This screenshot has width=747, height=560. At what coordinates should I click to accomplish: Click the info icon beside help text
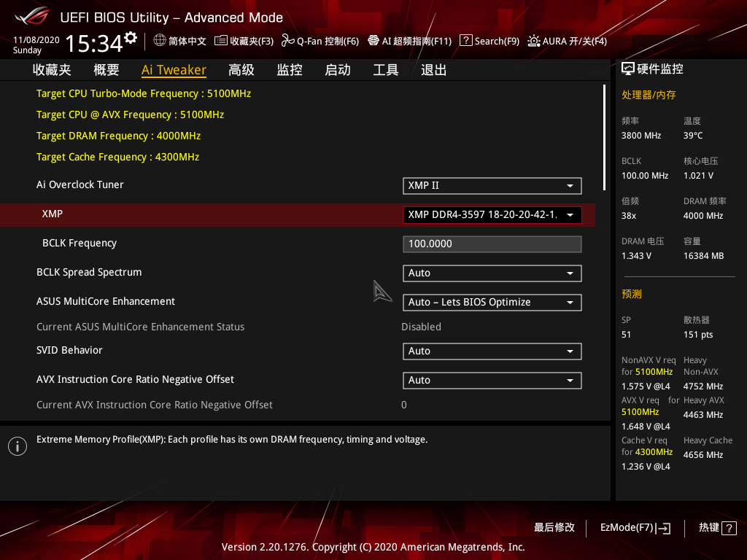click(18, 446)
